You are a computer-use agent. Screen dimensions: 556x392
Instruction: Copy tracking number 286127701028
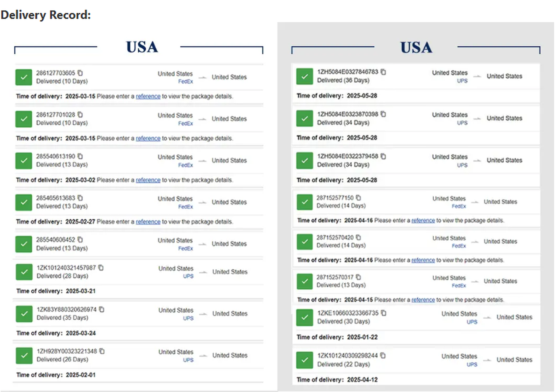80,114
